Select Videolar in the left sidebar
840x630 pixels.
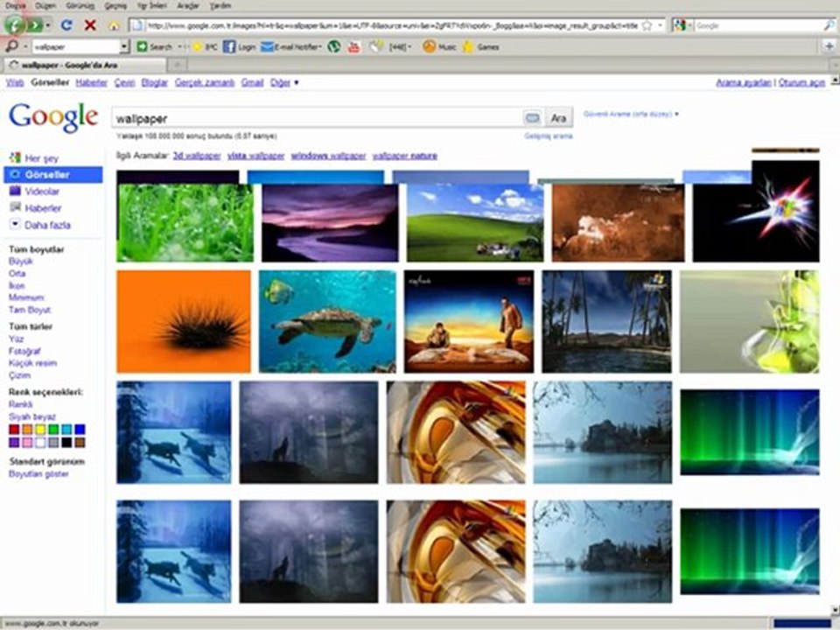coord(42,192)
